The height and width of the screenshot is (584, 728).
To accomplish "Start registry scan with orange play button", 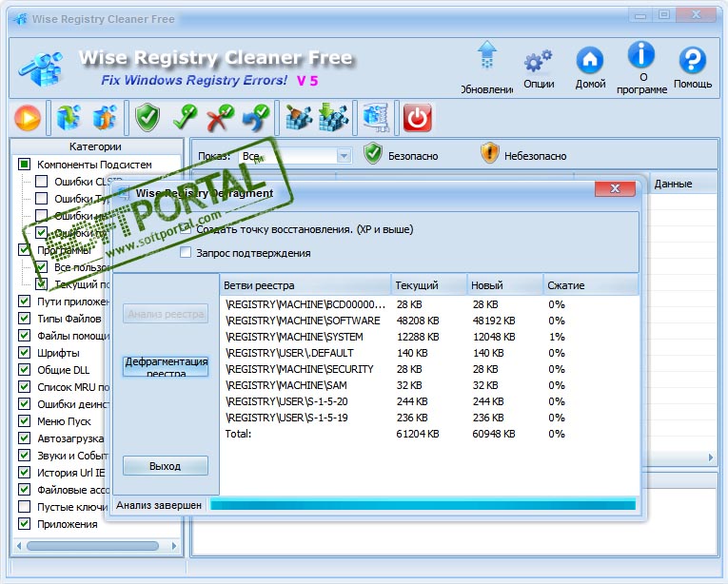I will pyautogui.click(x=28, y=117).
